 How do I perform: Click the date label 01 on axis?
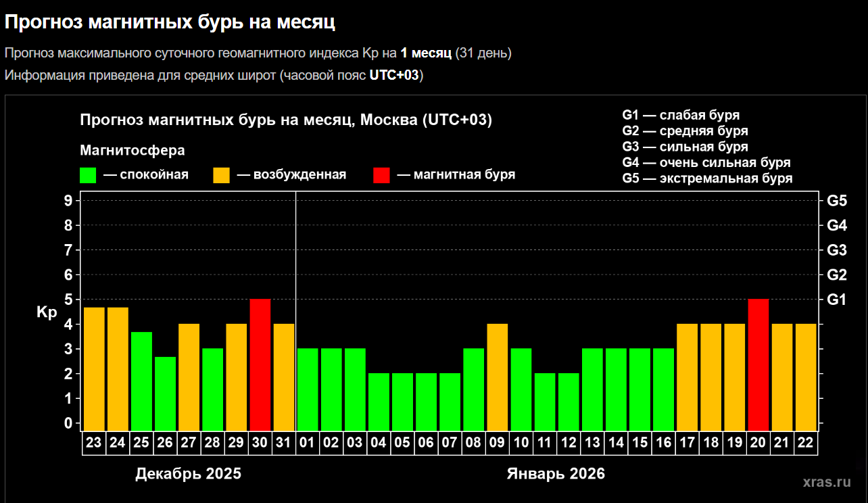[x=308, y=444]
